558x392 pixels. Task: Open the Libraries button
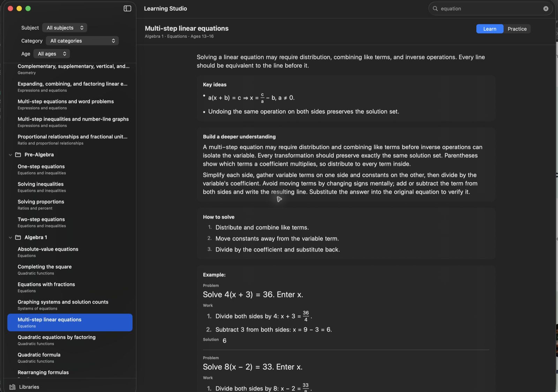[24, 387]
